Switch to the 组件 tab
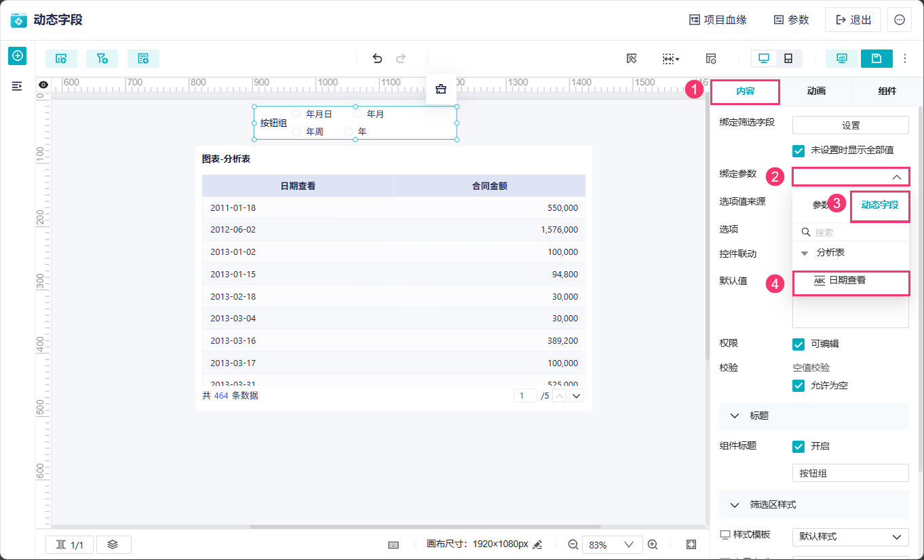This screenshot has width=924, height=560. pyautogui.click(x=887, y=92)
